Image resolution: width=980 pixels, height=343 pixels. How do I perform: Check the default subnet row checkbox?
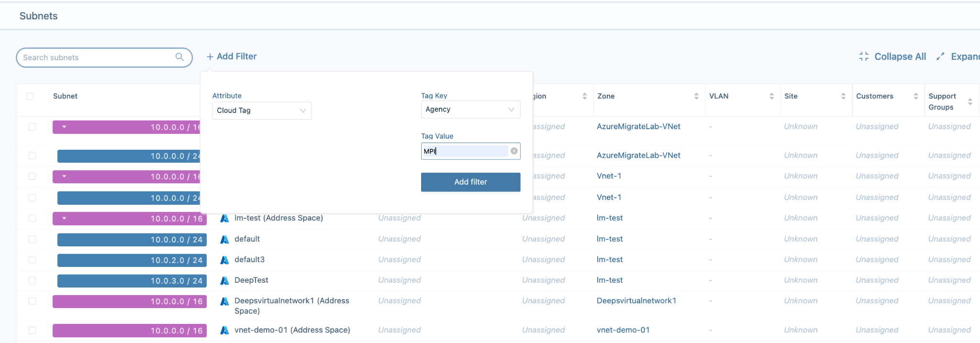point(32,239)
